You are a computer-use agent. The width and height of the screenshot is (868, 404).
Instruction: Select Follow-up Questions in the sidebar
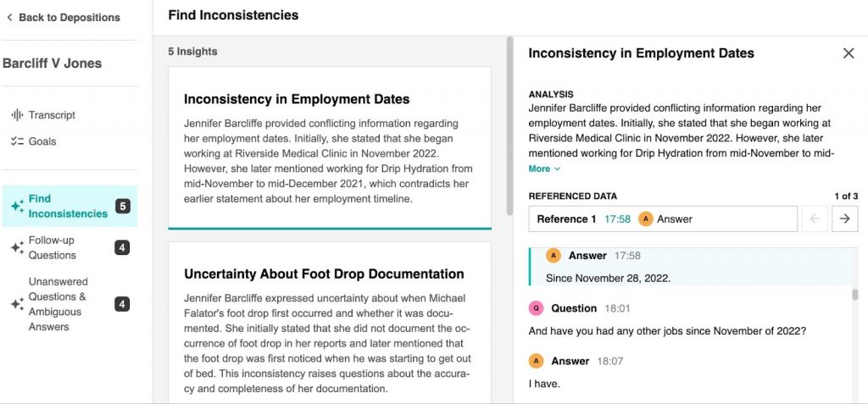point(53,247)
